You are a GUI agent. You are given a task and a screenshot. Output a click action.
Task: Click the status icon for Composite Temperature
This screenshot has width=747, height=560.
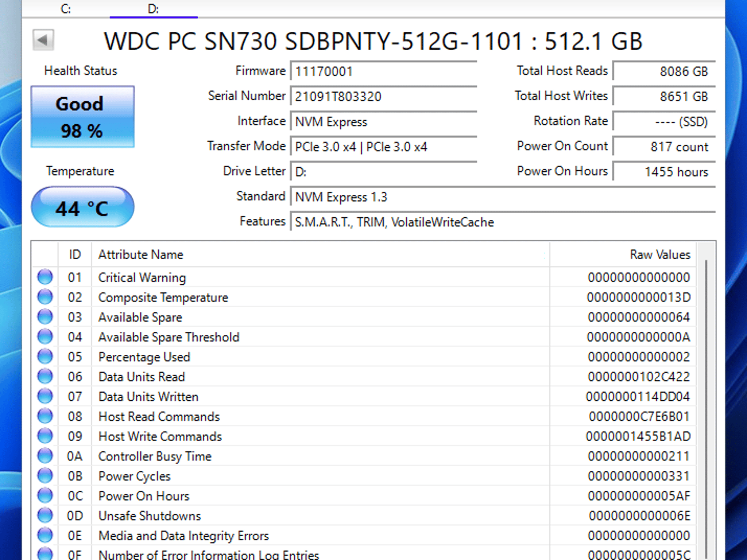[45, 297]
